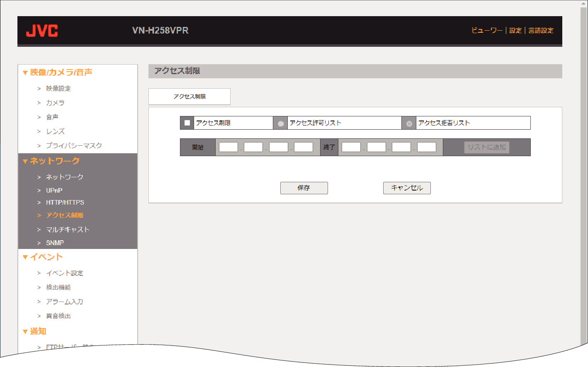Screen dimensions: 588x367
Task: Open UPnP in the sidebar
Action: pos(54,191)
